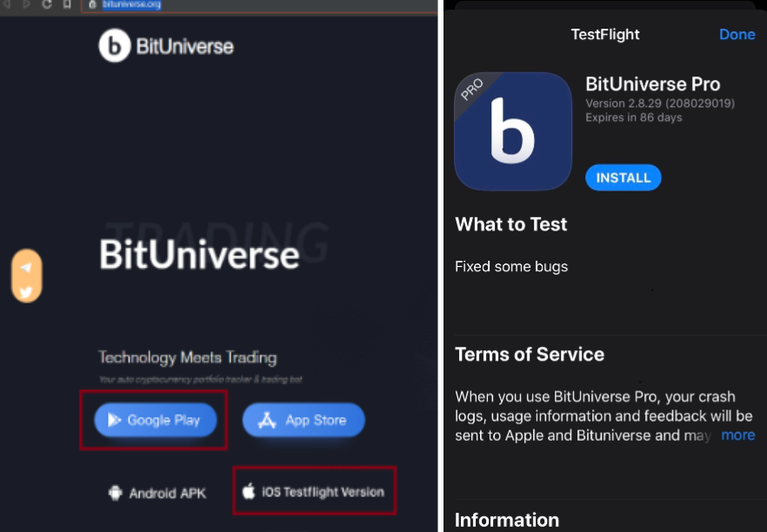The image size is (767, 532).
Task: Click the browser back arrow
Action: tap(9, 4)
